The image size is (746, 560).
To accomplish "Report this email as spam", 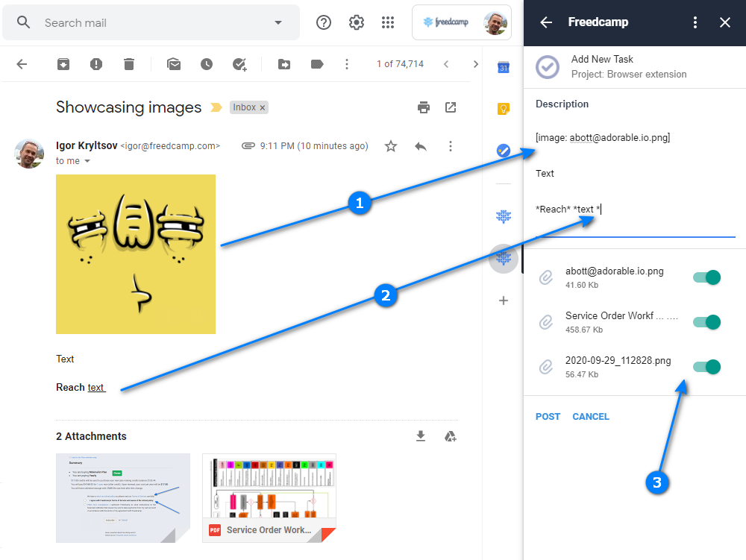I will pos(96,64).
